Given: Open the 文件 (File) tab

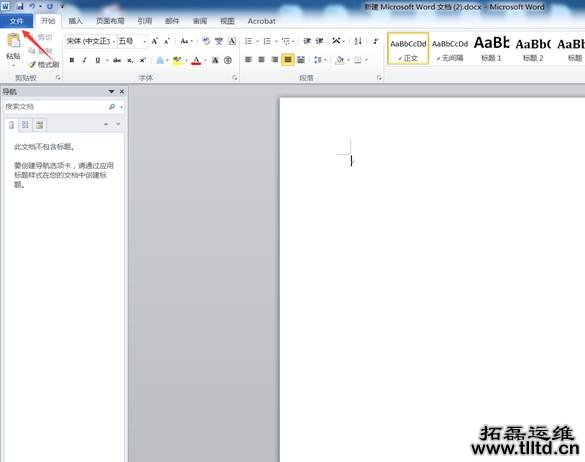Looking at the screenshot, I should coord(16,21).
